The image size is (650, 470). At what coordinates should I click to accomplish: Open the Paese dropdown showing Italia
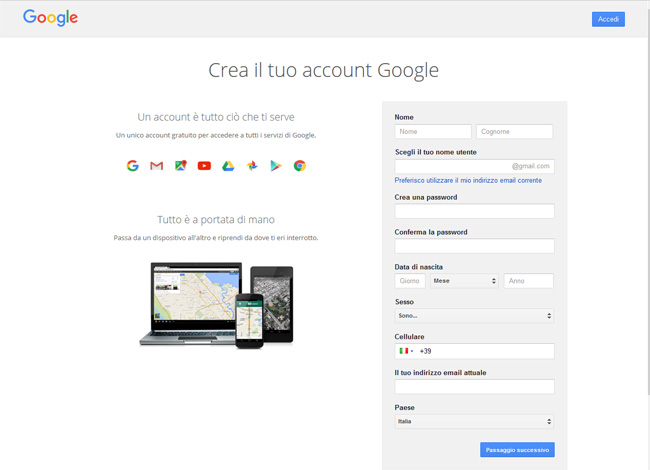pos(474,422)
